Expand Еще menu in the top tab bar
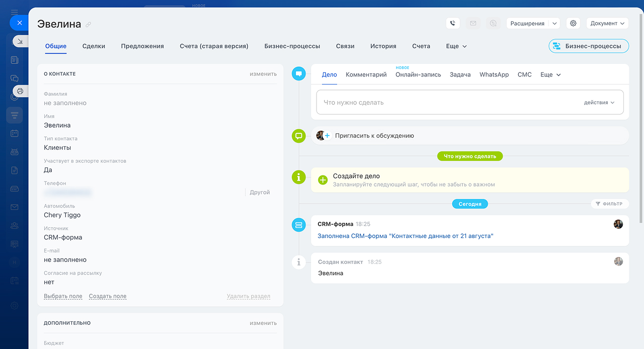 pos(456,46)
